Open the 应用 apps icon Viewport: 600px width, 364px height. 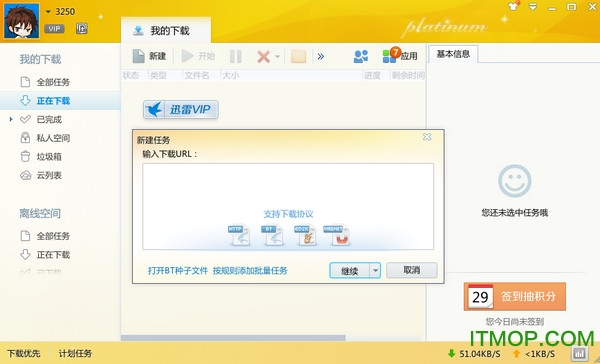[399, 56]
